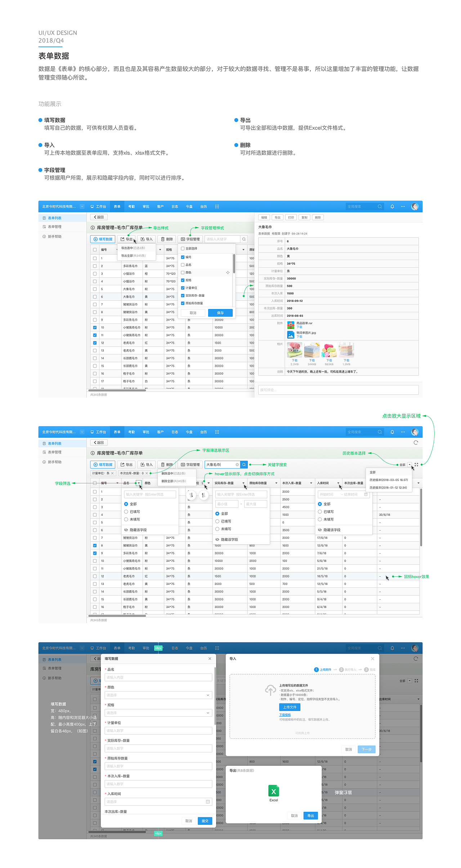Click 上传文件 button in 导入 dialog
The height and width of the screenshot is (868, 461).
(x=290, y=707)
